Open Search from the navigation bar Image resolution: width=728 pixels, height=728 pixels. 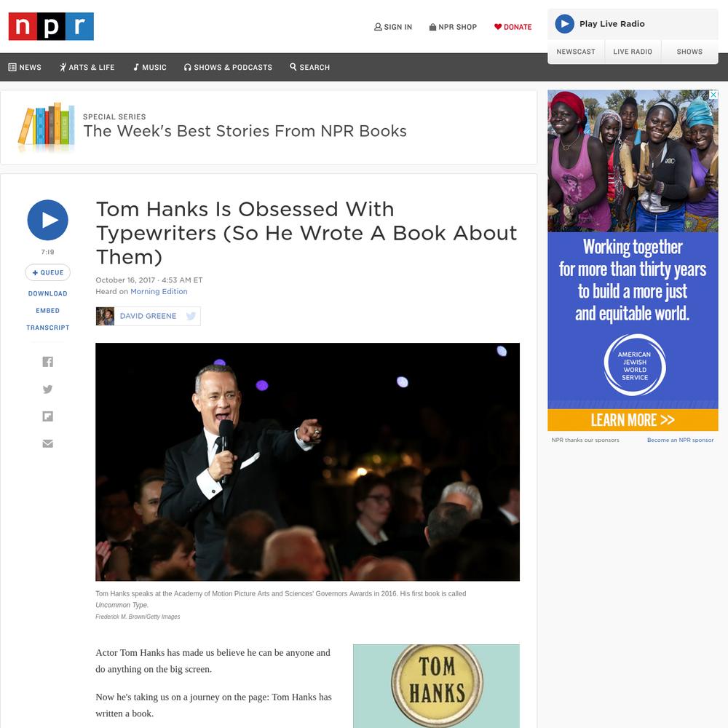[x=309, y=67]
